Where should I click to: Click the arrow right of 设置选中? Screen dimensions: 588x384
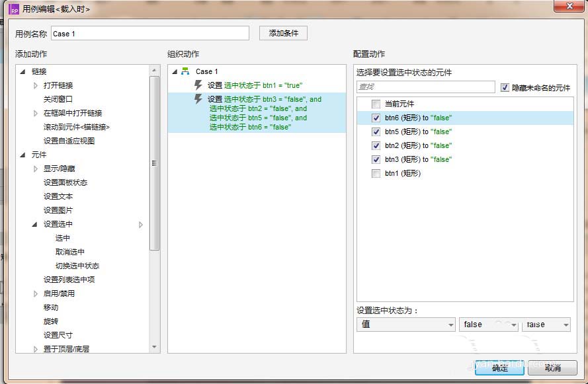(141, 225)
